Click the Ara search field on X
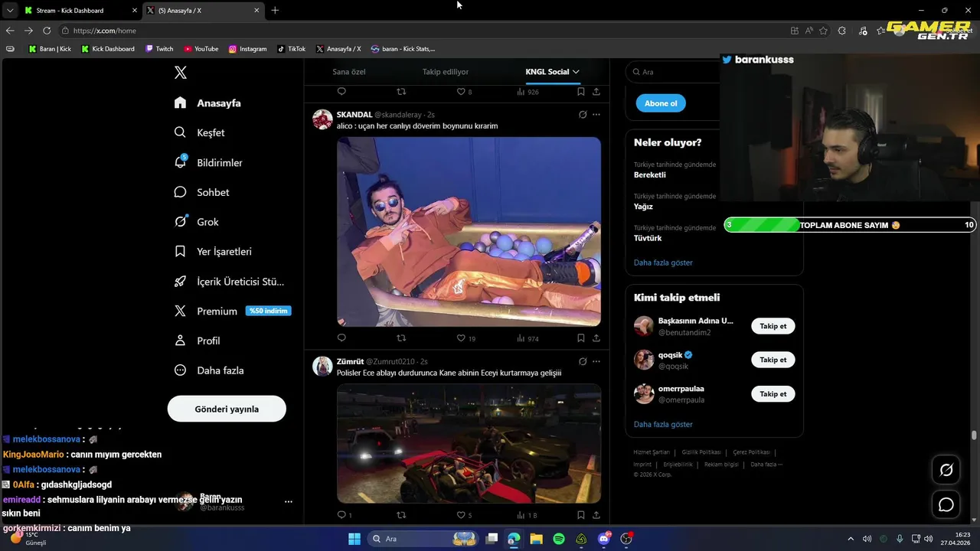980x551 pixels. click(x=674, y=72)
